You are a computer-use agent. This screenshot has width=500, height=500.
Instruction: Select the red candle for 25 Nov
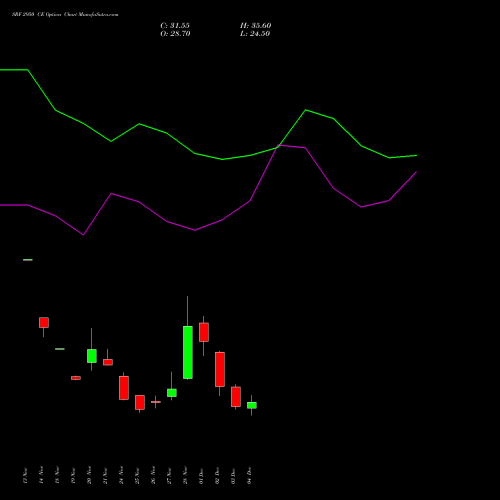point(140,402)
